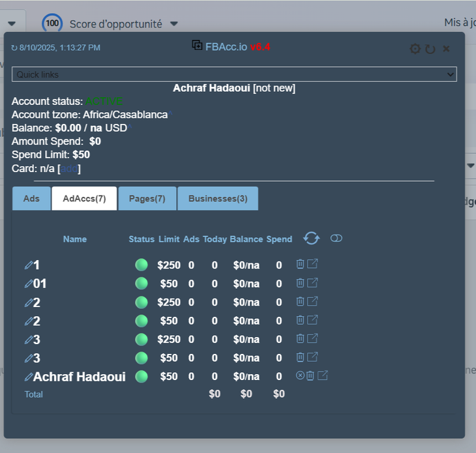The image size is (476, 453).
Task: Toggle the switch in the table header
Action: click(x=336, y=239)
